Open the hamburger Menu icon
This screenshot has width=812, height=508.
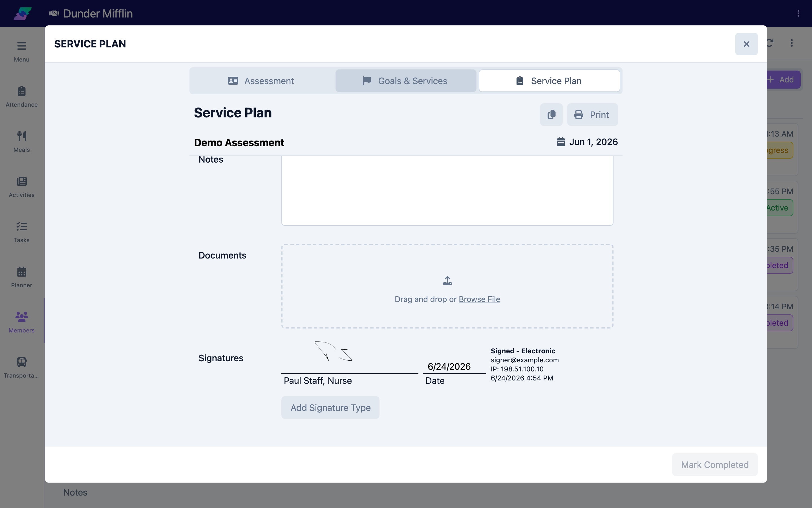point(21,46)
